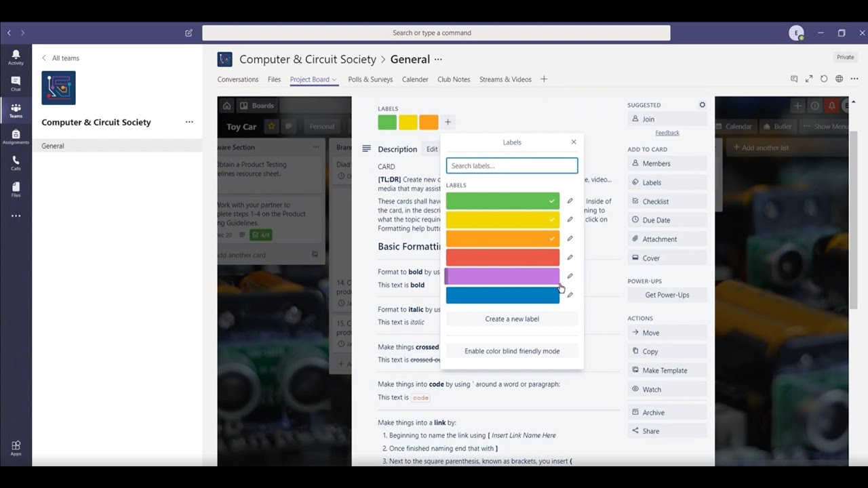Open Files in the Teams sidebar

pyautogui.click(x=16, y=189)
